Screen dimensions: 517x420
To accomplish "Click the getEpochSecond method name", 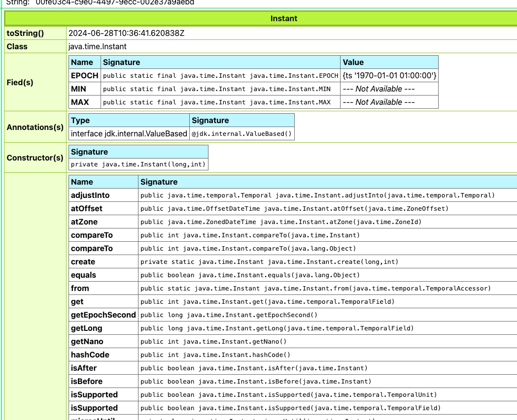I will 103,315.
